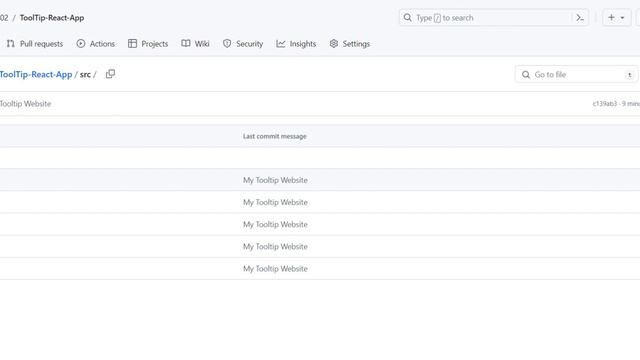Click the plus create-new button
Viewport: 640px width, 360px height.
pos(611,18)
